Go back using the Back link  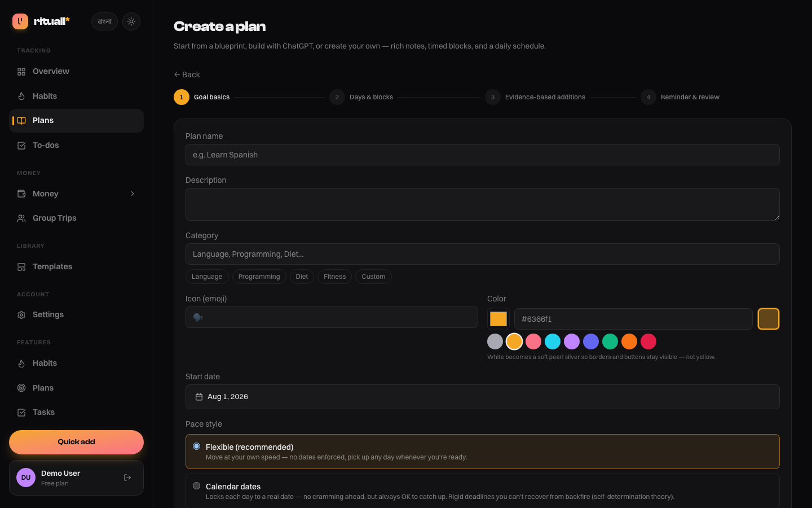pos(187,75)
